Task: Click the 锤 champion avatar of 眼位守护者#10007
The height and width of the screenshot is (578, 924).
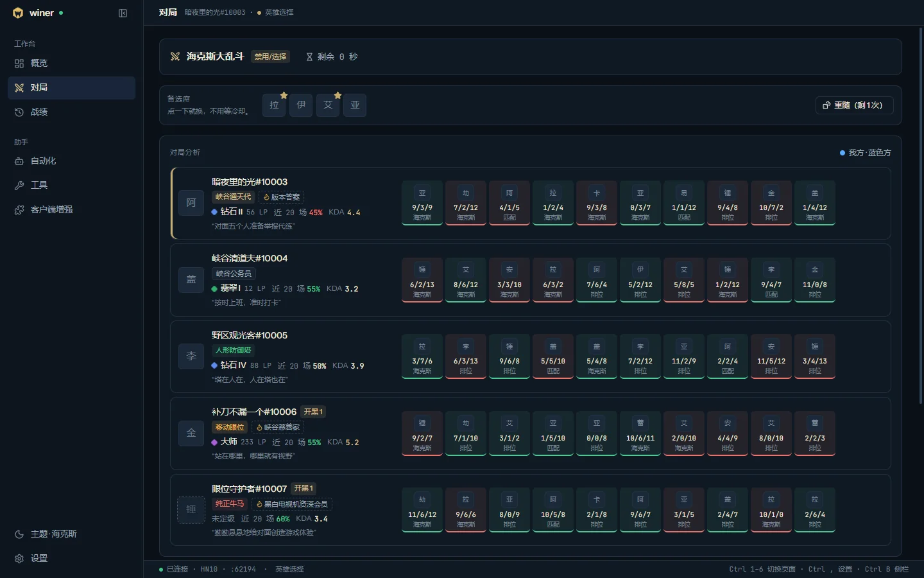Action: (191, 509)
